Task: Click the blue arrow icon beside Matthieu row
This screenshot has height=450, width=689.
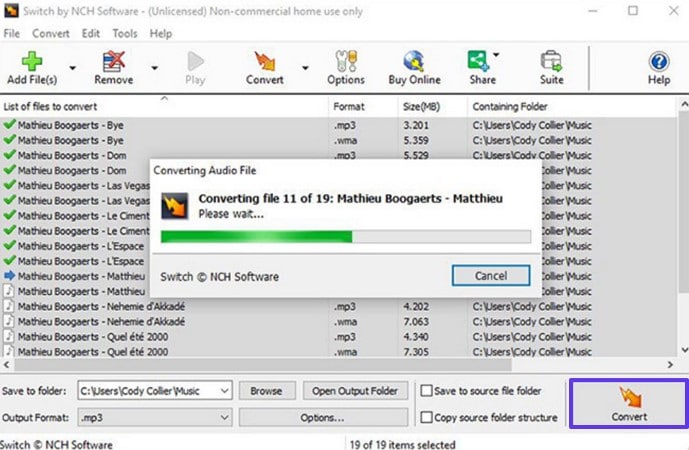Action: coord(9,276)
